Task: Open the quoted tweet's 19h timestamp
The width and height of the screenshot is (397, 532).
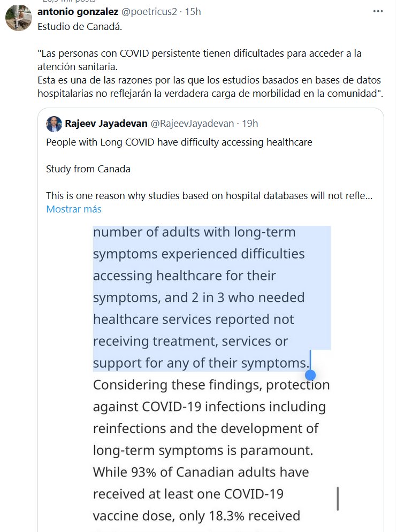Action: (250, 124)
